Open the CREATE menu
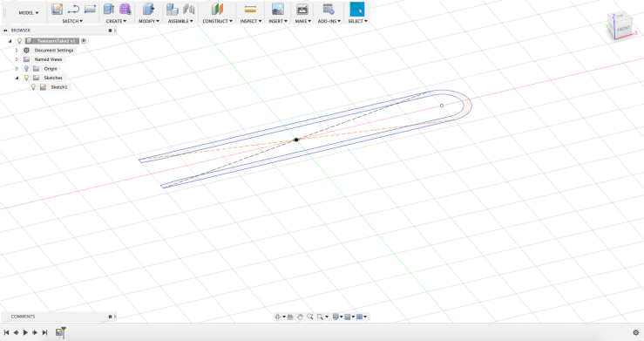 (x=116, y=21)
